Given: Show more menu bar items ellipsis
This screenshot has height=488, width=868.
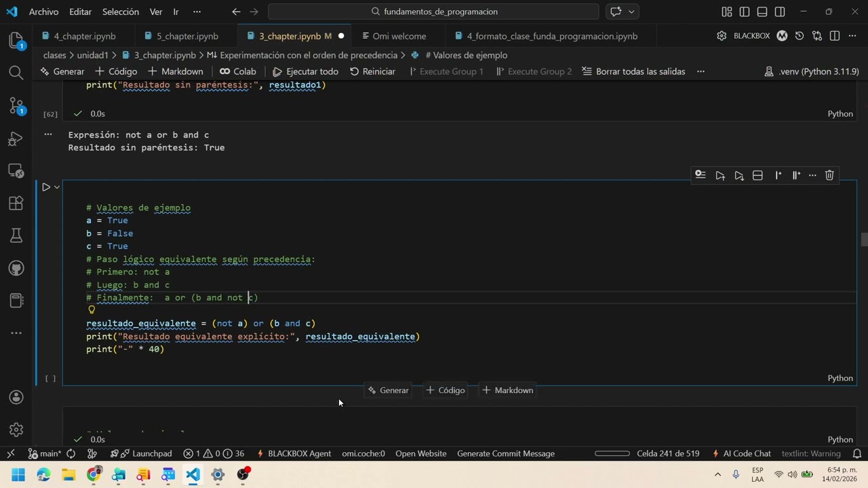Looking at the screenshot, I should click(197, 12).
